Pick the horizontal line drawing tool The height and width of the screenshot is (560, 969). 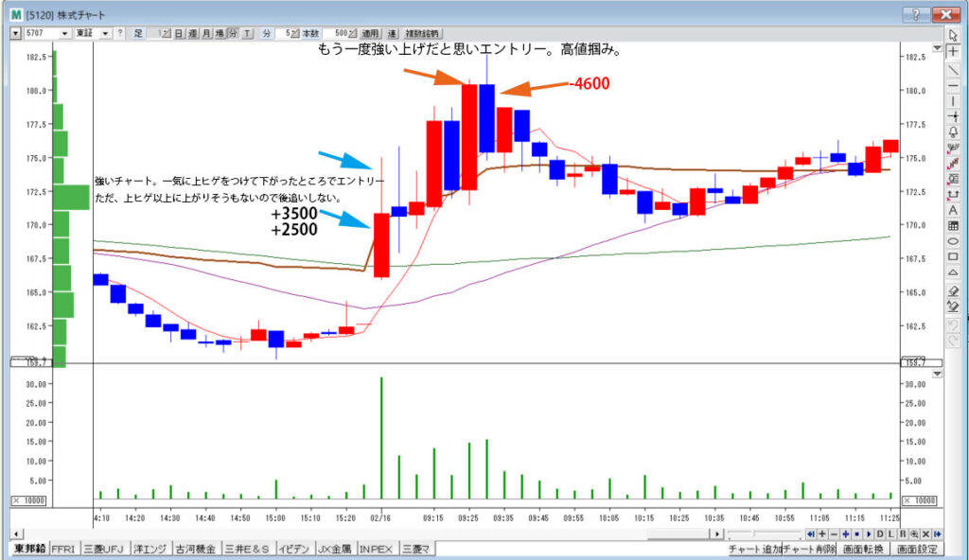[953, 85]
